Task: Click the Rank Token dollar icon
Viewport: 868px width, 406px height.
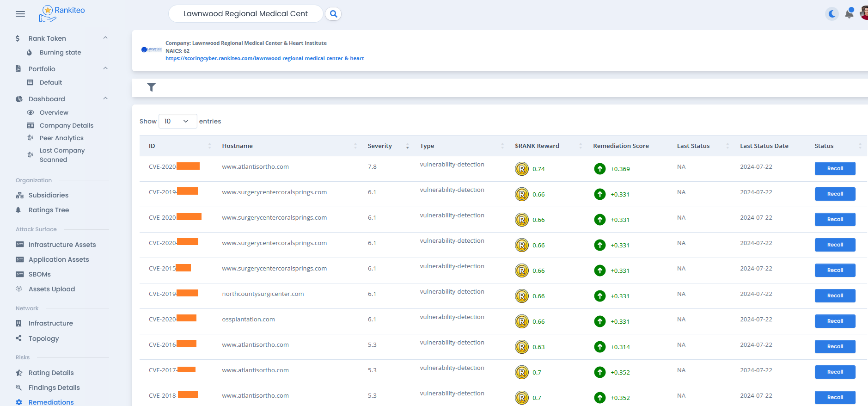Action: (18, 38)
